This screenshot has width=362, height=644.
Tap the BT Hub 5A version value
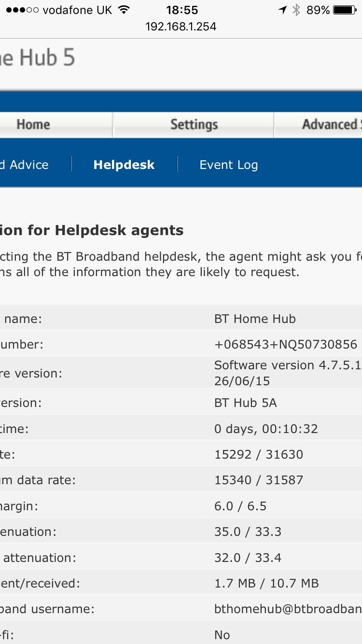[x=246, y=403]
